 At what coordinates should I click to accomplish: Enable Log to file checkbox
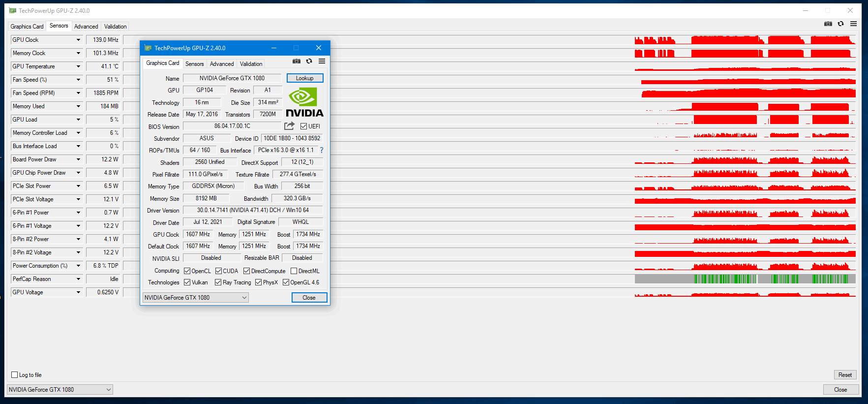coord(14,375)
